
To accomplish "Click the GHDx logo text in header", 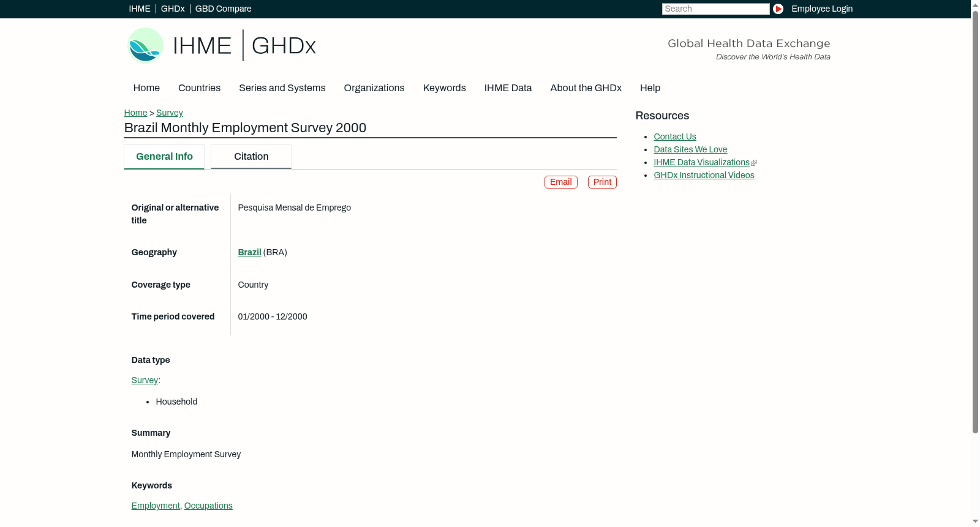I will tap(284, 46).
